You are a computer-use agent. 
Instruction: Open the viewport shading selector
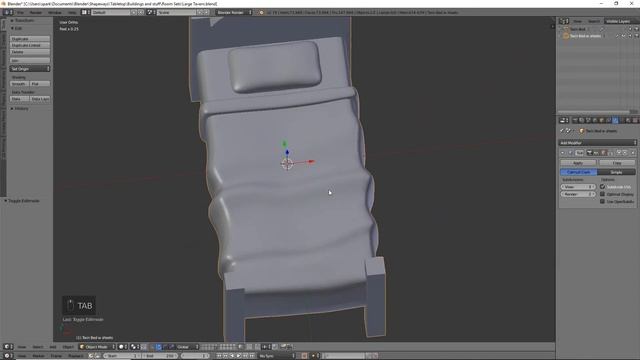pos(123,347)
